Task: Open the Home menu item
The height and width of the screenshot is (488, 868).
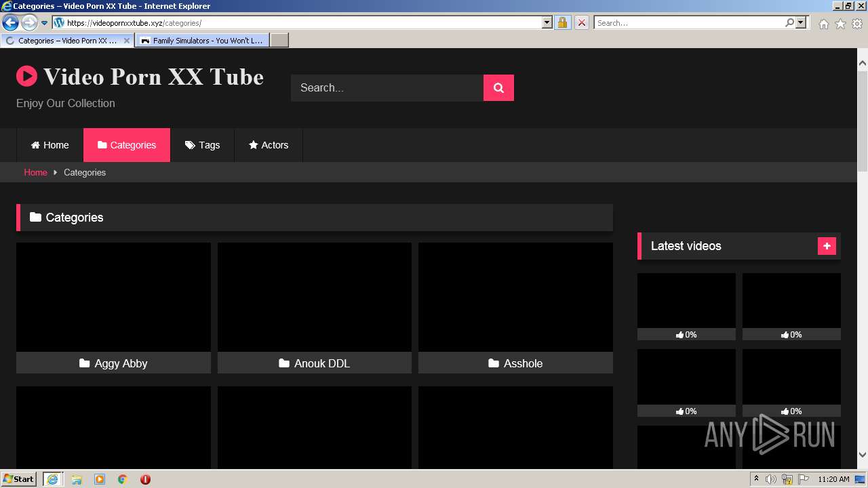Action: point(50,145)
